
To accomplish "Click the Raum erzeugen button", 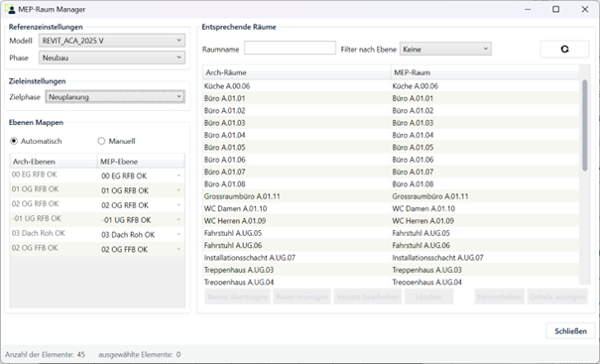I will click(x=301, y=297).
